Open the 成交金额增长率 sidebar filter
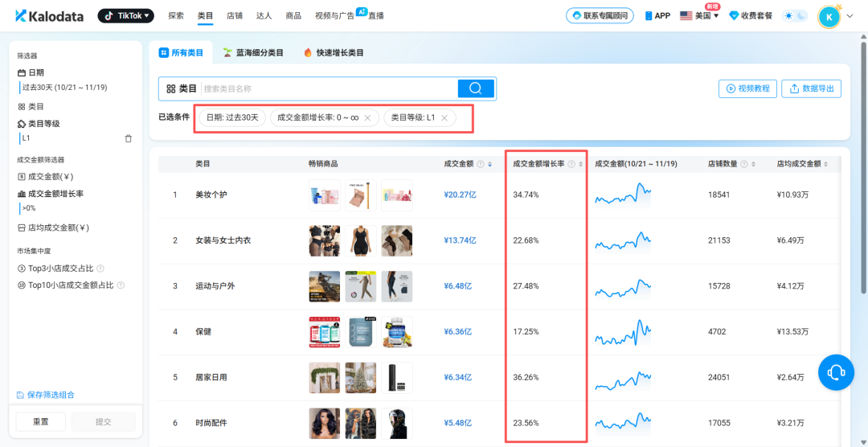The height and width of the screenshot is (447, 868). click(51, 194)
